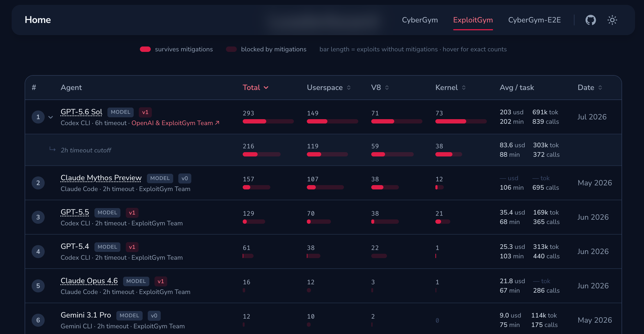The height and width of the screenshot is (334, 644).
Task: Open GPT-5.6 Sol agent details
Action: [x=81, y=112]
